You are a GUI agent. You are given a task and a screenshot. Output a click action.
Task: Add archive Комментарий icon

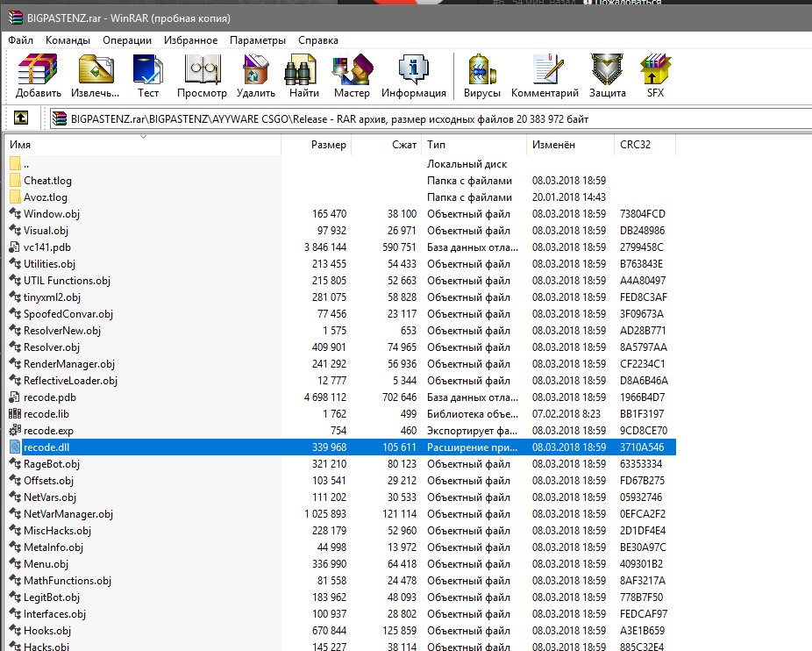[548, 69]
